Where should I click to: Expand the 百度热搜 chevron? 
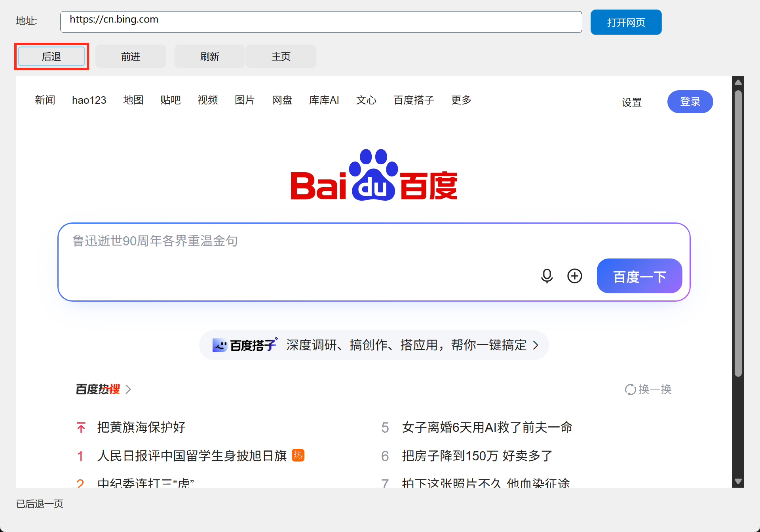(128, 389)
